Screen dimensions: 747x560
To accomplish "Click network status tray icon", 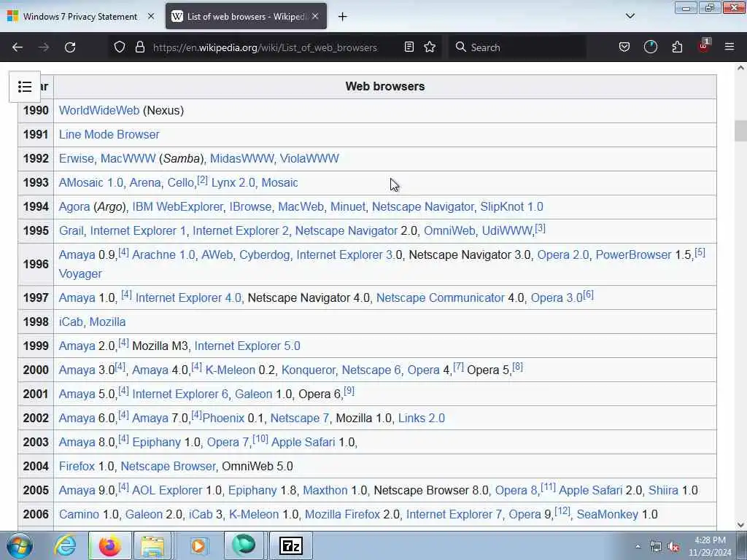I will 656,547.
